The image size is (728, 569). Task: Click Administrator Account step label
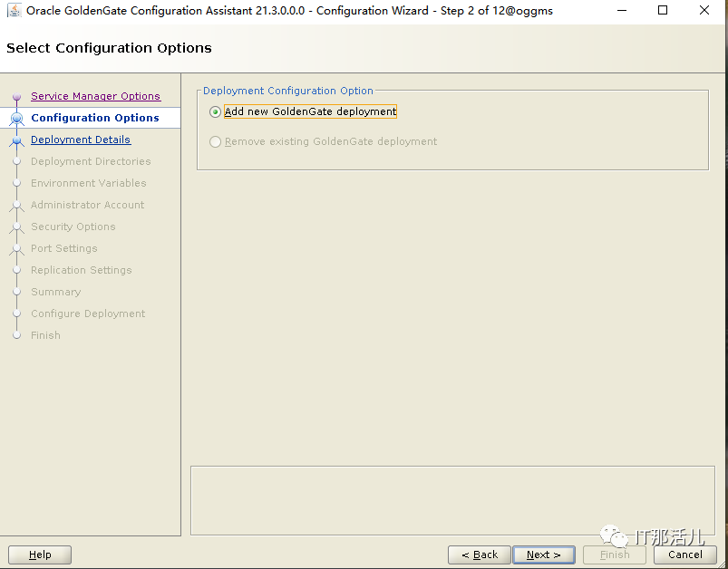(88, 205)
